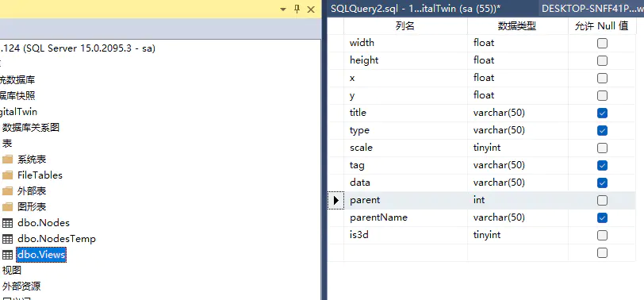644x300 pixels.
Task: Enable Allow Null for width column
Action: click(602, 43)
